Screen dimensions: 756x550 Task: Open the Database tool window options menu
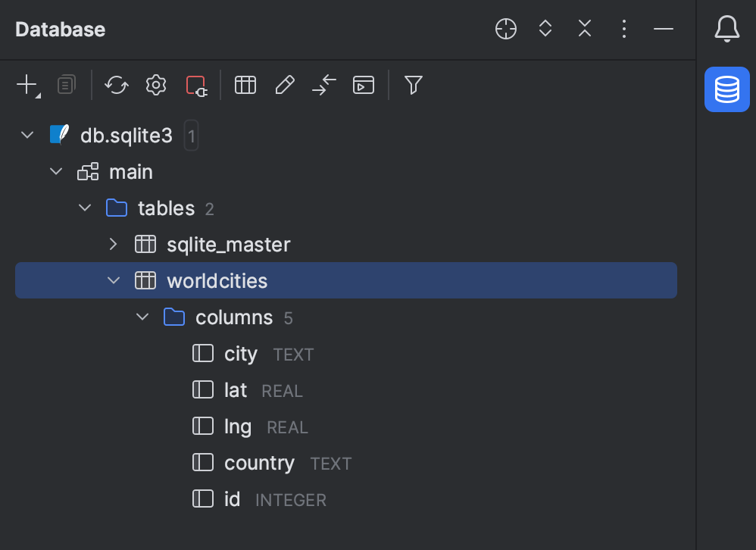click(x=623, y=29)
